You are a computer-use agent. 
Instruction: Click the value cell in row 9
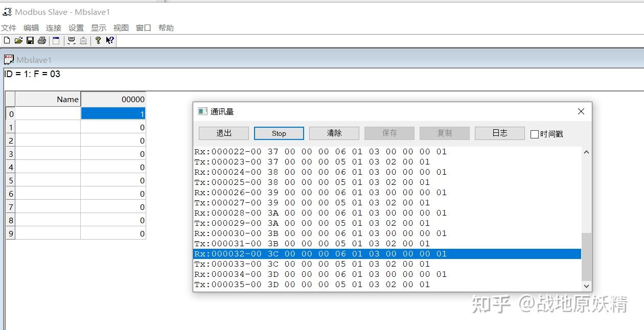[x=113, y=233]
